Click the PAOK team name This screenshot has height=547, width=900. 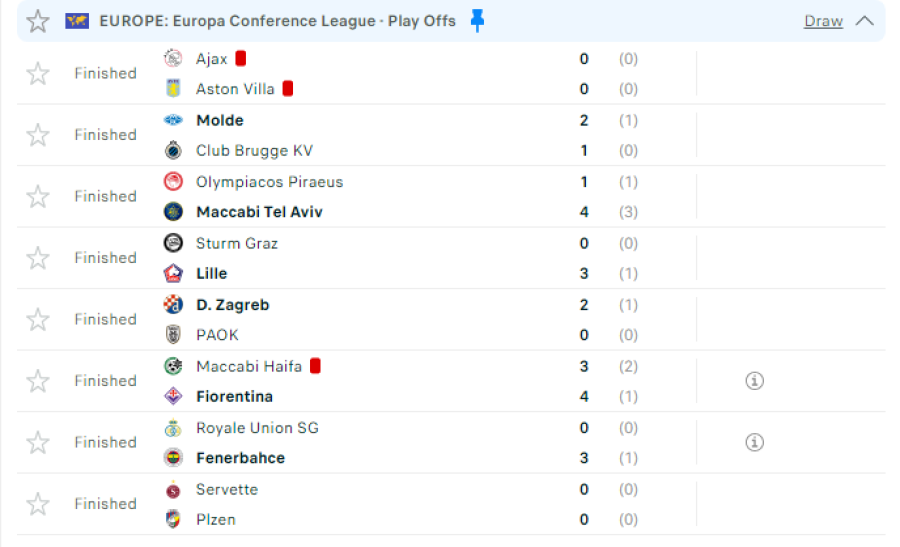point(217,335)
